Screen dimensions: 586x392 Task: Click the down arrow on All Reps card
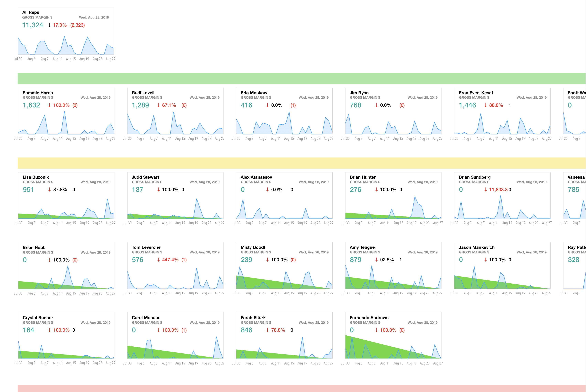[x=49, y=25]
